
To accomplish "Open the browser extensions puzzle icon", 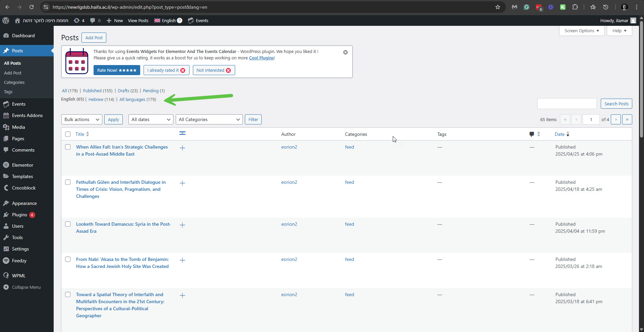I will click(x=575, y=7).
